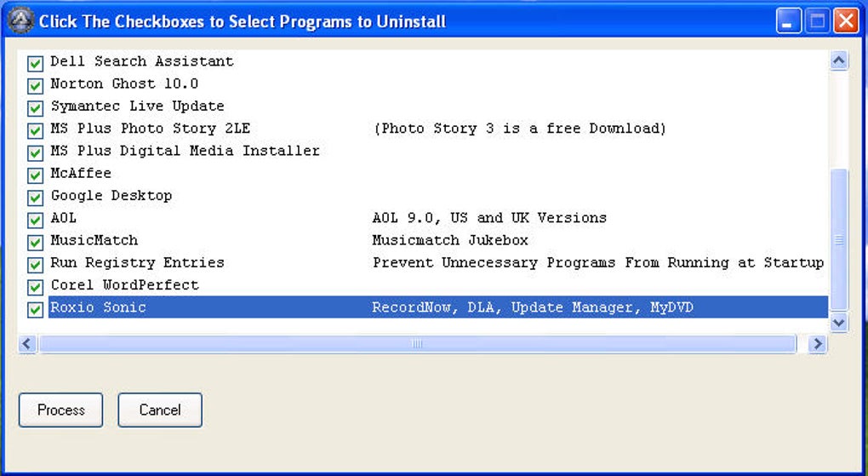
Task: Toggle the MusicMatch checkbox
Action: click(35, 242)
